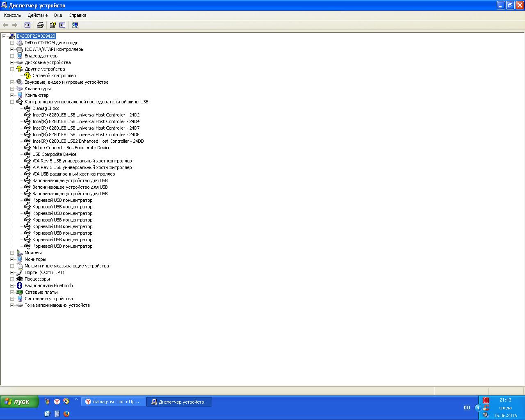This screenshot has width=525, height=420.
Task: Click the processor icon of Процессоры
Action: click(19, 279)
